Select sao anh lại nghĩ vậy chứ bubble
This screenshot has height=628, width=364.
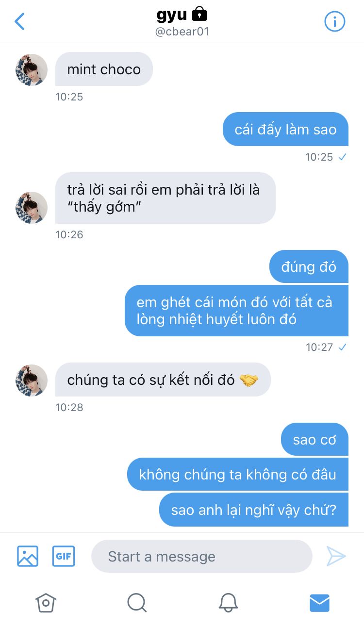pyautogui.click(x=254, y=510)
